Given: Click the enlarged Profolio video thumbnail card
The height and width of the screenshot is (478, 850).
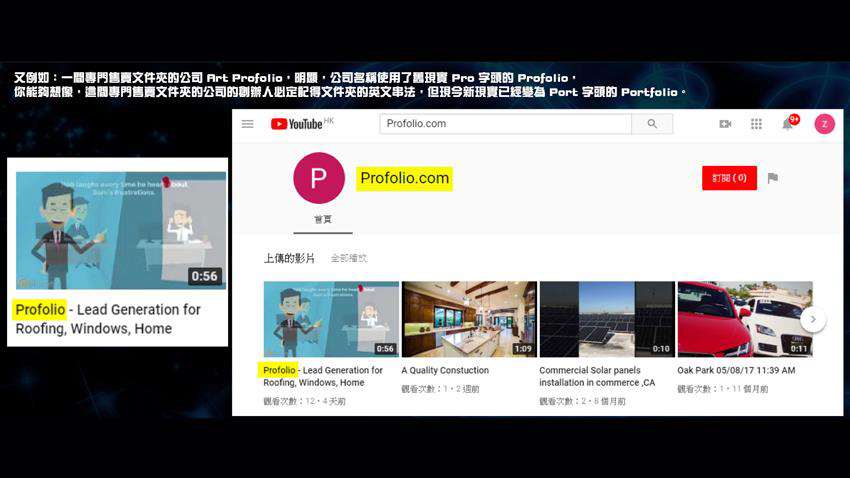Looking at the screenshot, I should pos(121,230).
